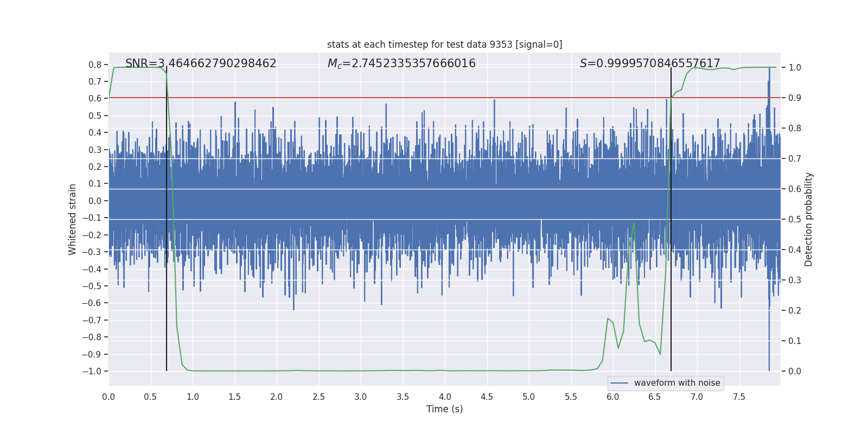Click the 'Whitened strain' axis label

pos(73,219)
